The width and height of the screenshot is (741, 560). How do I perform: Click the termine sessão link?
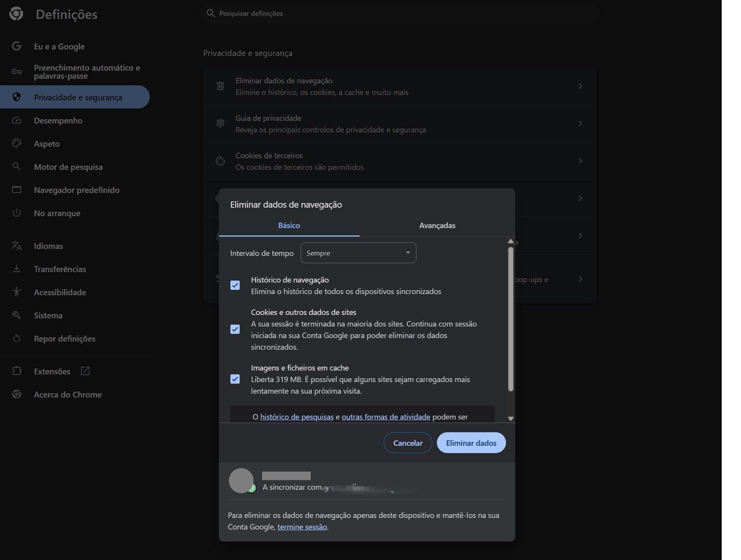tap(302, 527)
